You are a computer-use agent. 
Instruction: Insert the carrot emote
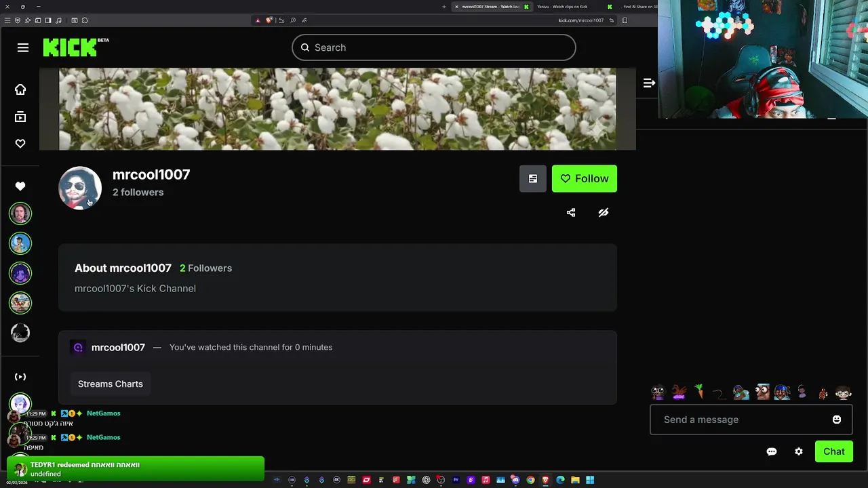699,392
